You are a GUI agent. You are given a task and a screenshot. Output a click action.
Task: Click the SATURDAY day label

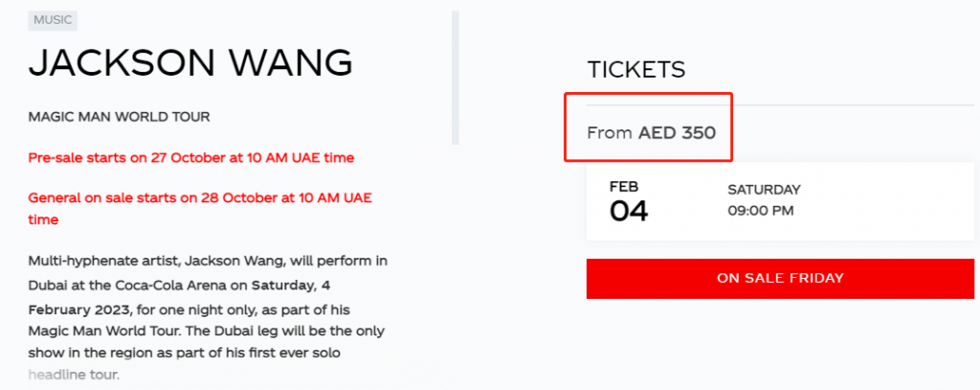tap(764, 190)
